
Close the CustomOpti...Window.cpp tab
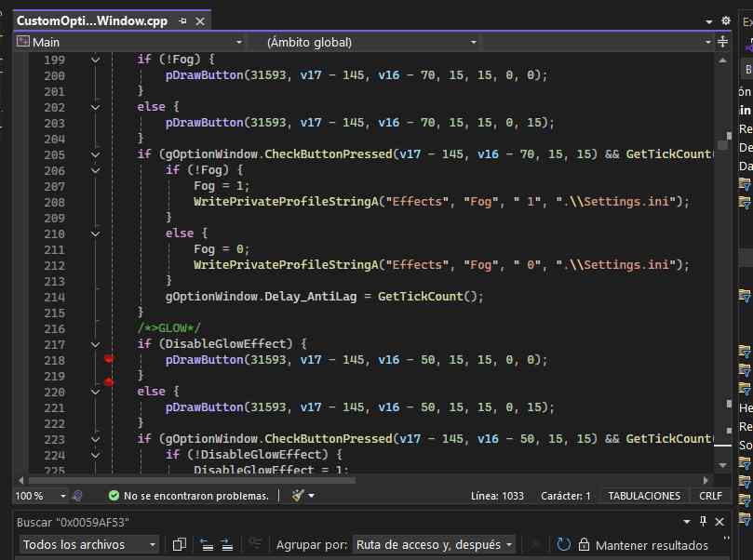200,21
